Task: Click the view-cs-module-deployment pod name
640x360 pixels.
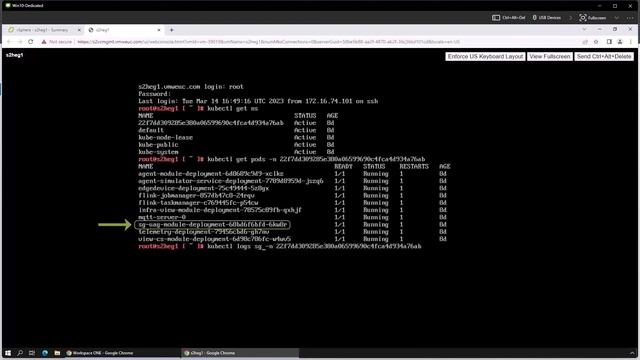Action: click(215, 239)
